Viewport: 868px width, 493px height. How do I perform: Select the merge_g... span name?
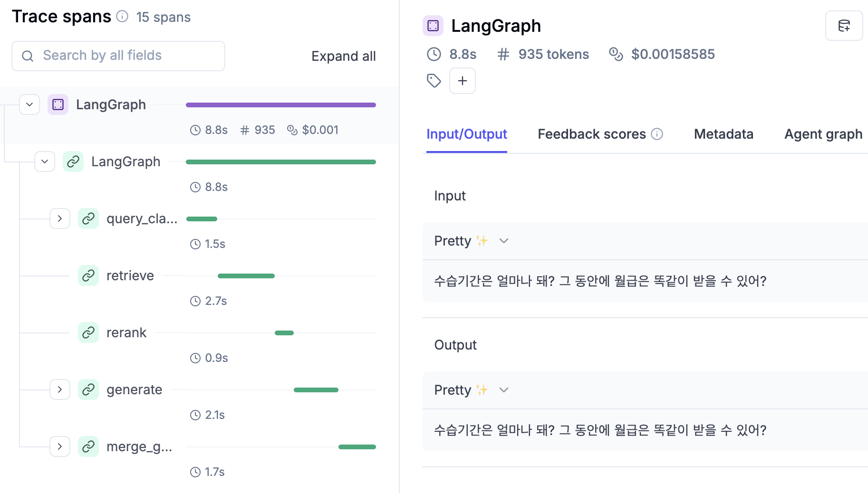tap(139, 446)
